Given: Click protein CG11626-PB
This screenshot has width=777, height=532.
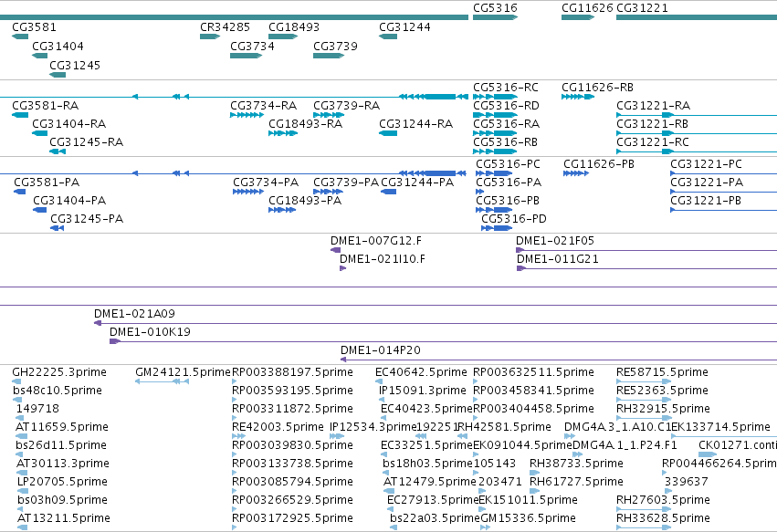Looking at the screenshot, I should tap(576, 173).
